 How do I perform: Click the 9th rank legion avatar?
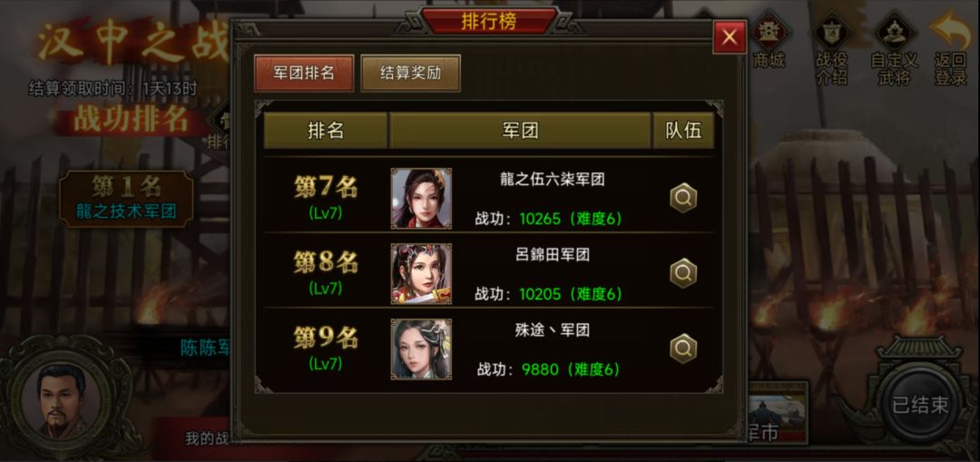(x=421, y=349)
